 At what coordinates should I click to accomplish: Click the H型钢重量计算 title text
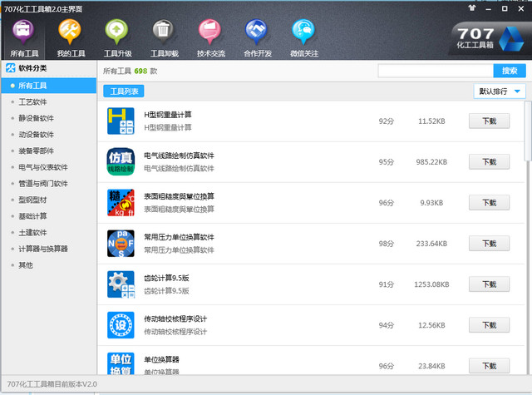tap(168, 115)
